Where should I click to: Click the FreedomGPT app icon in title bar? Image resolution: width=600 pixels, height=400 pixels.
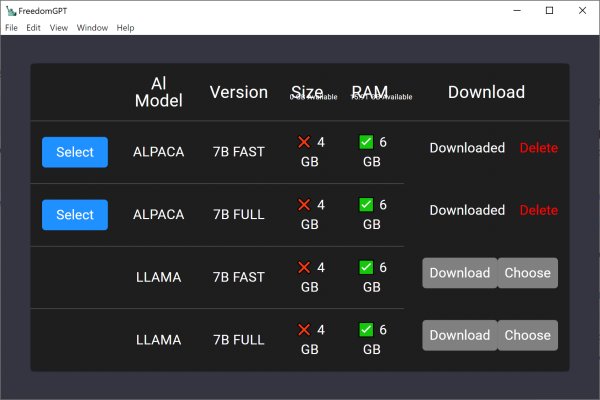(10, 10)
